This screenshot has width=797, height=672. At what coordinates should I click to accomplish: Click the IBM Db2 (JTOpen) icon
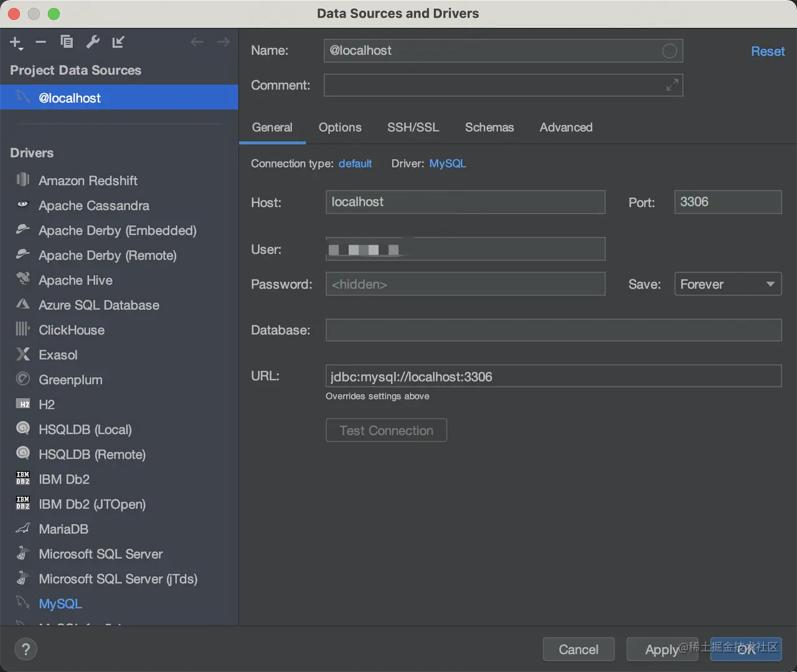tap(23, 503)
